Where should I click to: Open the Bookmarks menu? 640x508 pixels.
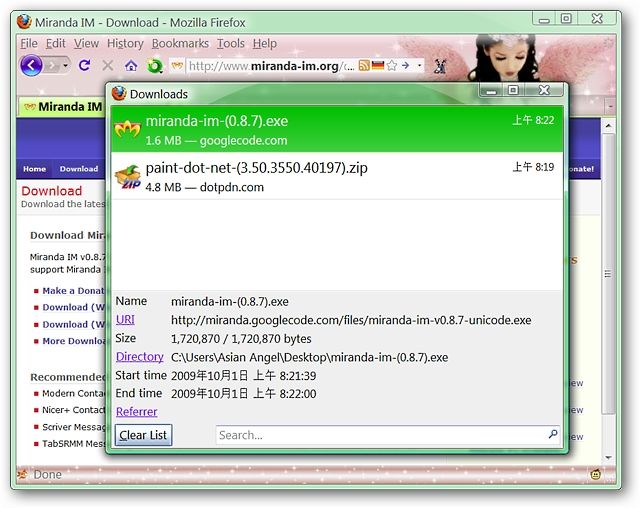coord(180,43)
